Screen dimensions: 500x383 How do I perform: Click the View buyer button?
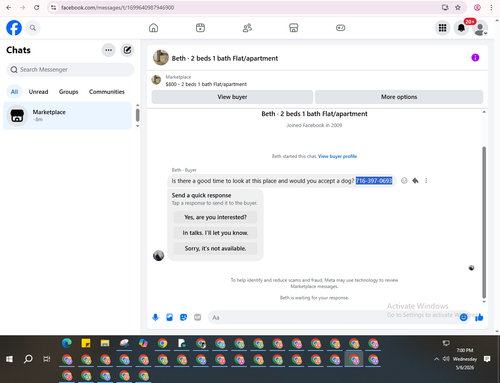pyautogui.click(x=232, y=97)
